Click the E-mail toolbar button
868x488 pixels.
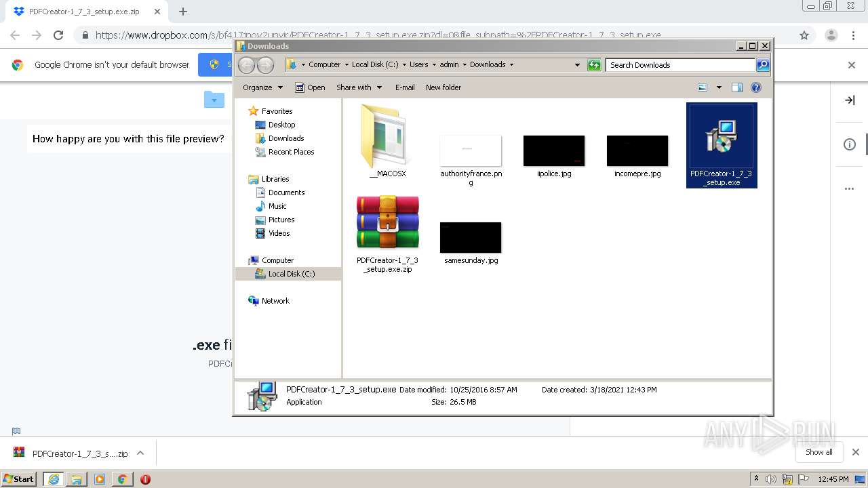405,87
